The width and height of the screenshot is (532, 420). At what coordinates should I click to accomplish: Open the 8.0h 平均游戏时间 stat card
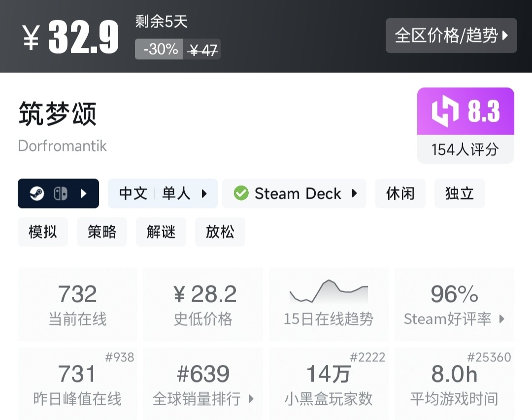tap(454, 384)
